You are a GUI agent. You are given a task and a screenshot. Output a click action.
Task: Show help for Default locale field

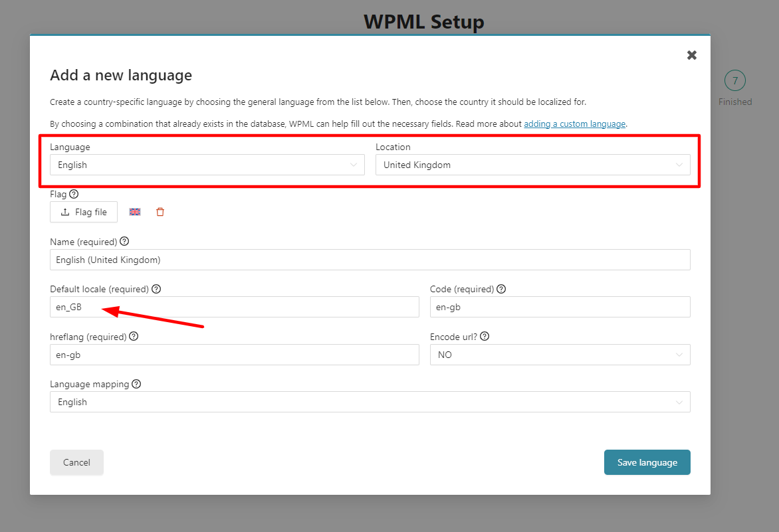point(156,289)
